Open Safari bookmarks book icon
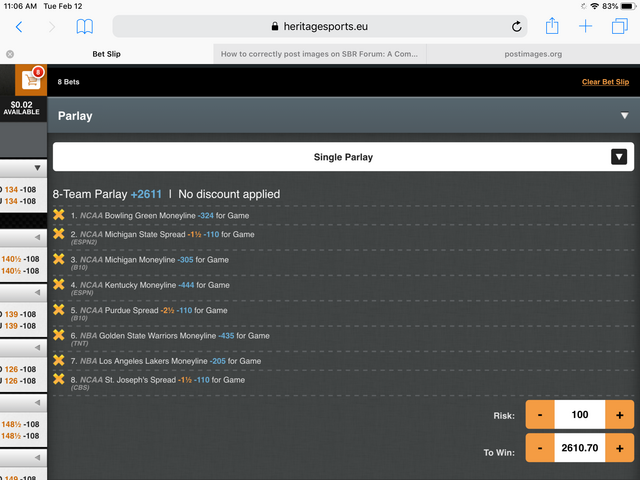The image size is (640, 480). (x=84, y=27)
